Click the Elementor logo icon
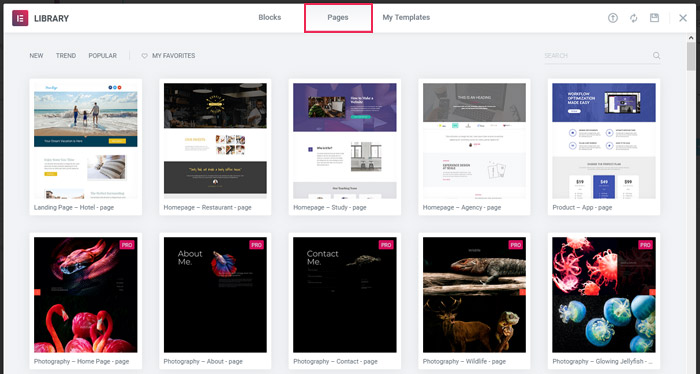700x374 pixels. (x=20, y=18)
